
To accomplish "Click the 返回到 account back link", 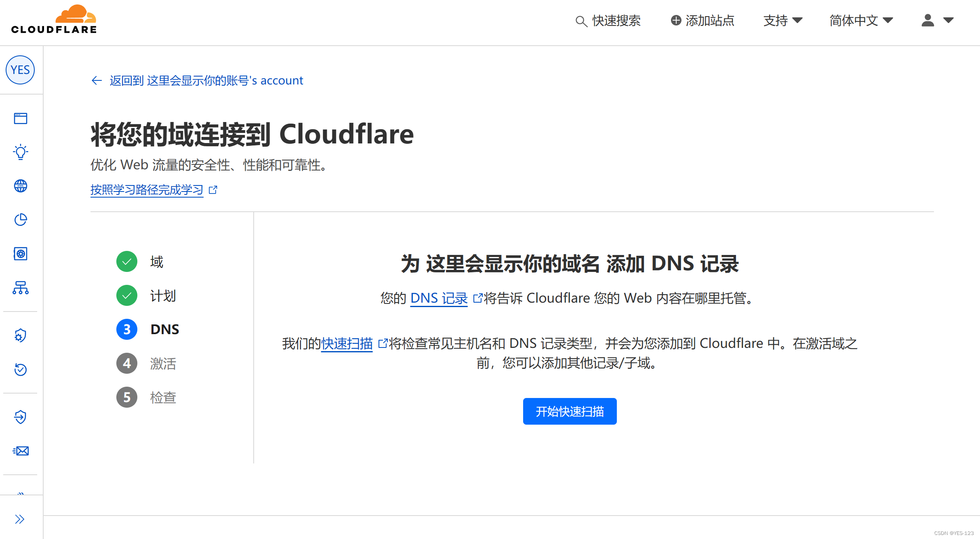I will [x=197, y=80].
